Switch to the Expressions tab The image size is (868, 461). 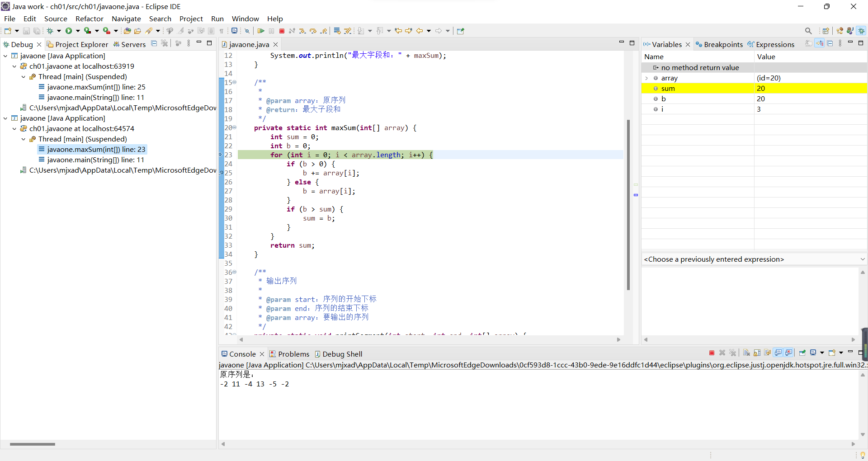pos(771,44)
